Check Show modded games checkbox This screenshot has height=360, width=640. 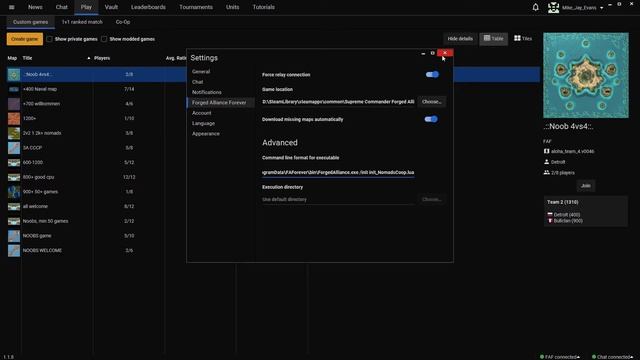point(104,39)
